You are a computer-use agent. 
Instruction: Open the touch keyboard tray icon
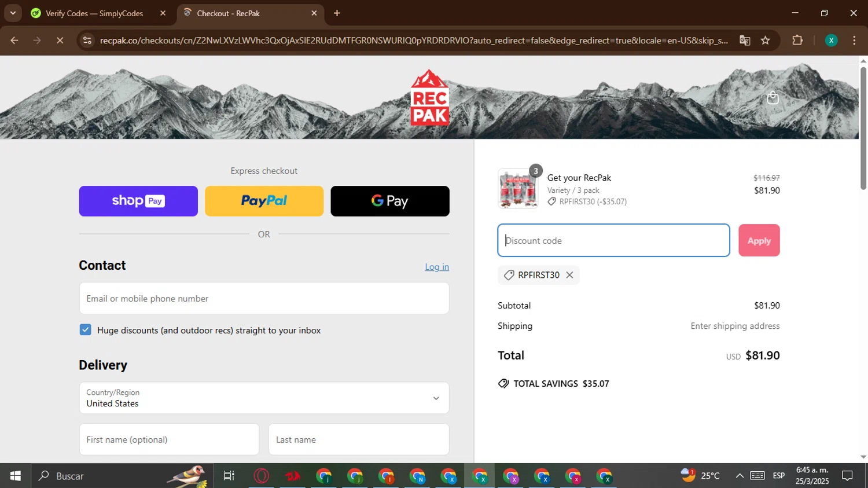757,476
